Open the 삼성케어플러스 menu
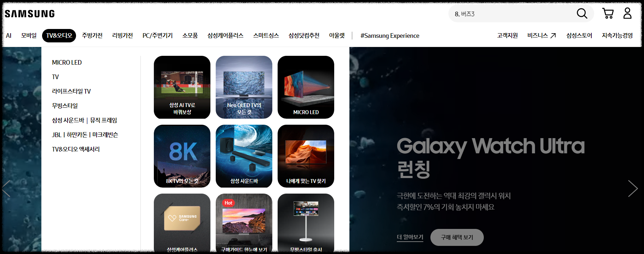This screenshot has width=644, height=254. pos(225,36)
